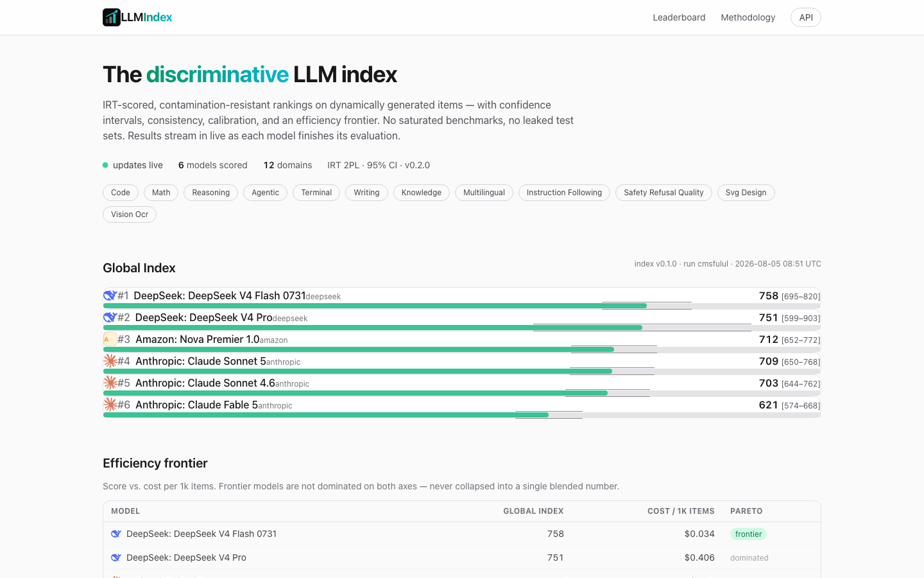
Task: Click index version and run timestamp text
Action: tap(728, 264)
